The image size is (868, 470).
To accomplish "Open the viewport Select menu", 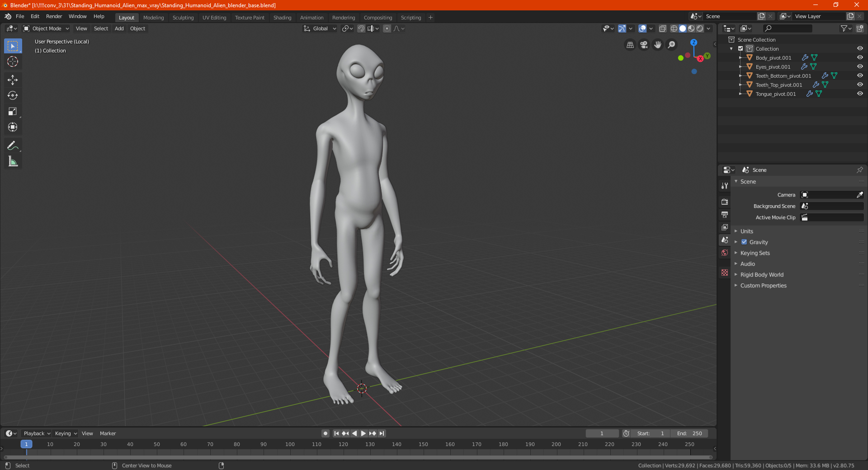I will [101, 28].
